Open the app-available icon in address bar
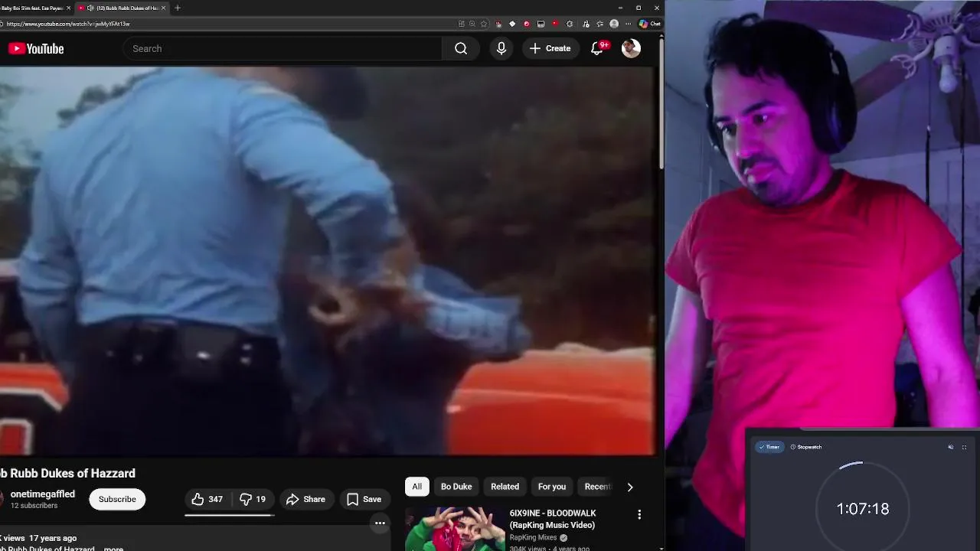The width and height of the screenshot is (980, 551). pos(462,24)
